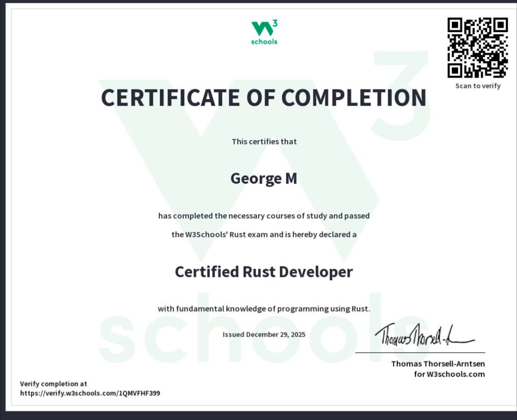Open the verify.w3schools.com/1QMVFHF399 link

(90, 393)
